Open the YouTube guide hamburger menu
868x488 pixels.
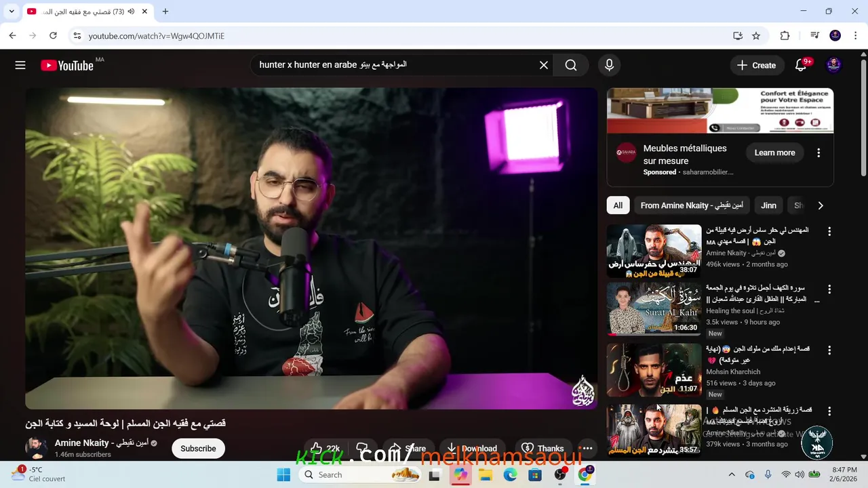click(20, 65)
